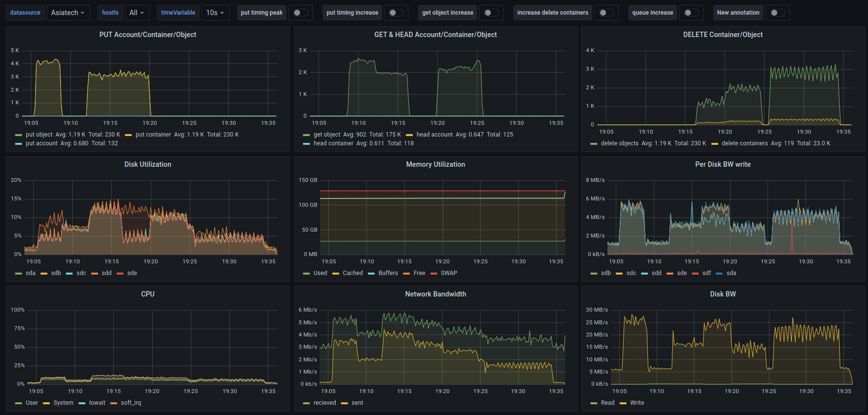
Task: Click the sda color marker in Disk Utilization
Action: click(19, 274)
